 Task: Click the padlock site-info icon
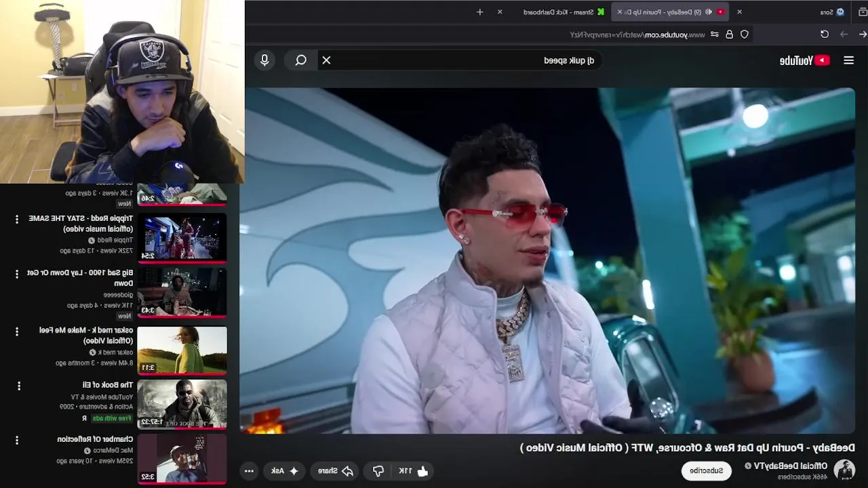click(x=730, y=34)
